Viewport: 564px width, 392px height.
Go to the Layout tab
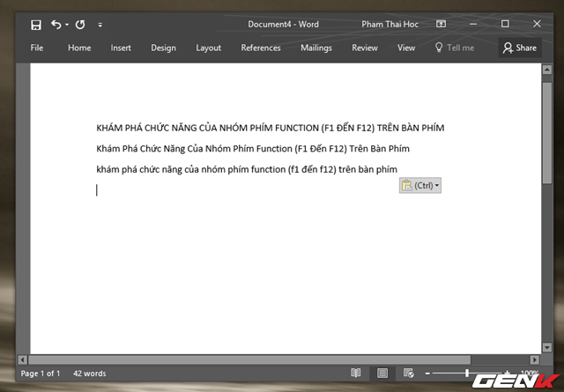(x=208, y=48)
